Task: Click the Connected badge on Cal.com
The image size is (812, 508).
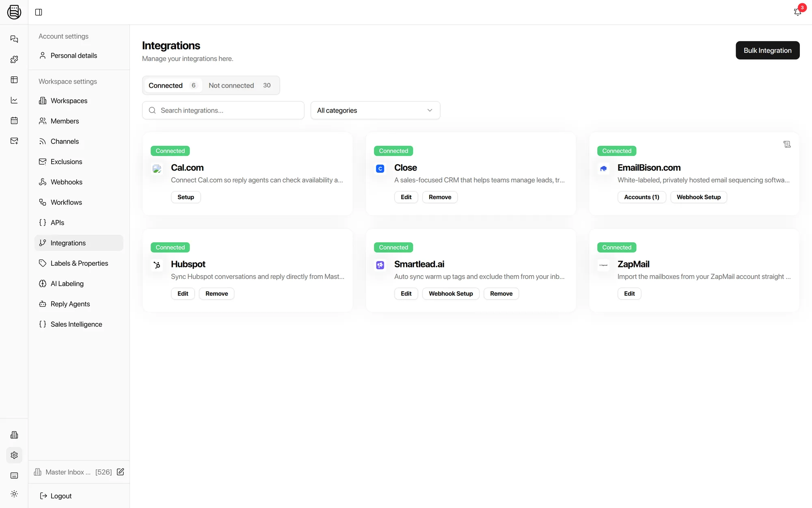Action: [170, 151]
